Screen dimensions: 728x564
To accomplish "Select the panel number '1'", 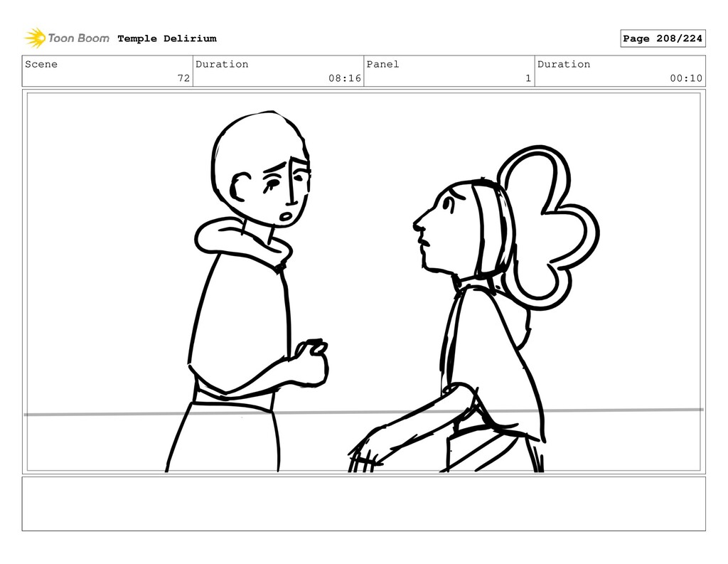I will point(528,78).
